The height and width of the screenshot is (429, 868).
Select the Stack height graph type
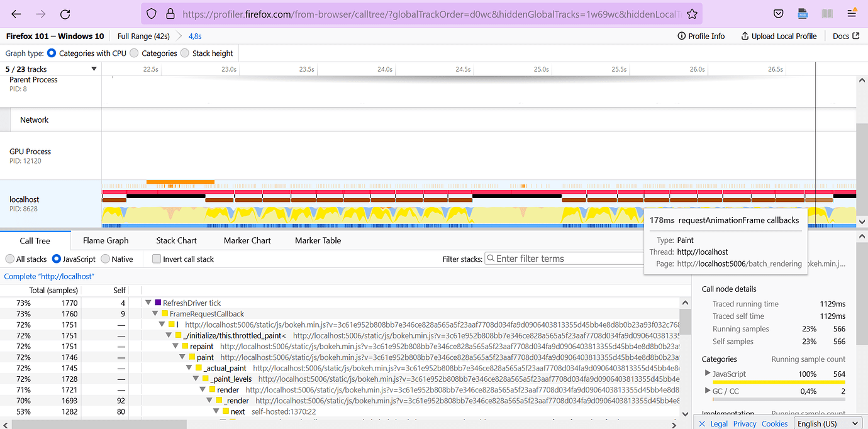coord(185,53)
